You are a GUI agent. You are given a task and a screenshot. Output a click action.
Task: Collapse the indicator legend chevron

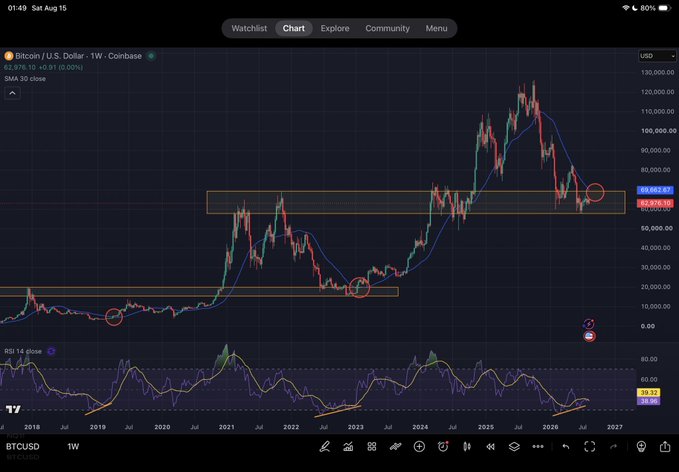(12, 93)
